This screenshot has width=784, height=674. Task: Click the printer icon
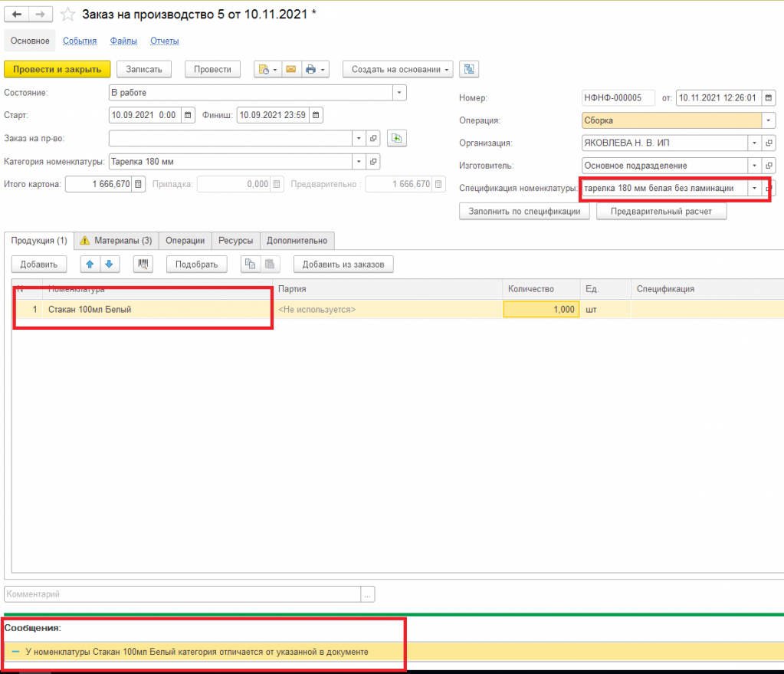click(310, 70)
